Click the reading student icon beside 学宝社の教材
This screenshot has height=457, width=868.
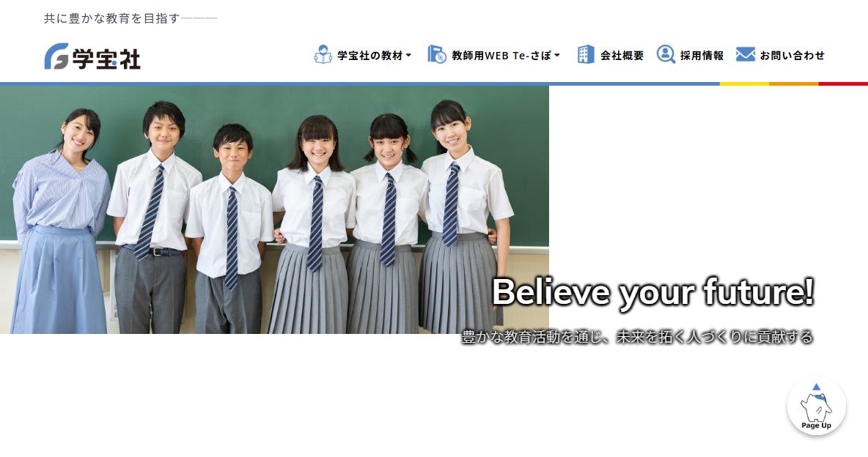click(323, 54)
